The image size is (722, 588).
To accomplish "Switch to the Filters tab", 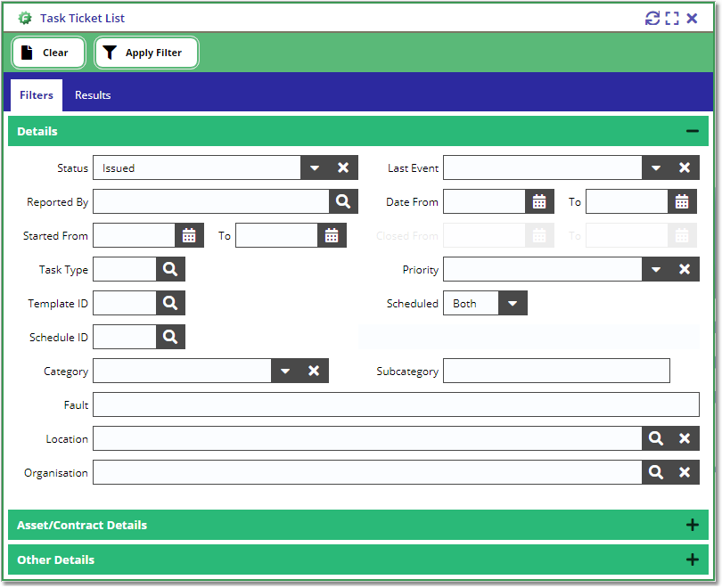I will click(37, 95).
